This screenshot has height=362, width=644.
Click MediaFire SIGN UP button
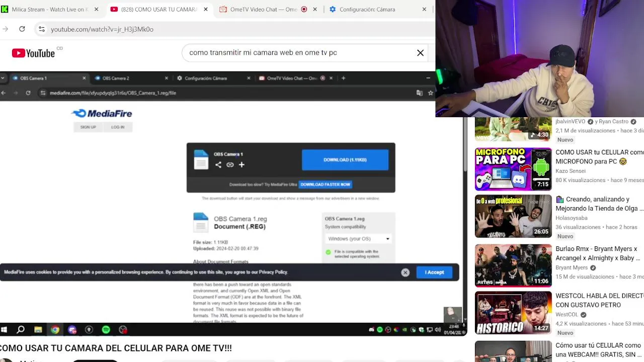[88, 127]
